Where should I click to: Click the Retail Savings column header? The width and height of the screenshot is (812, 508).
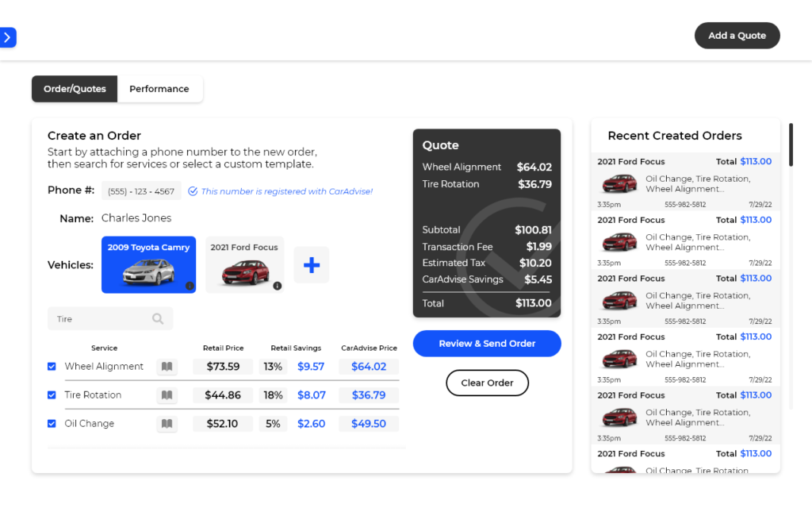click(x=296, y=348)
